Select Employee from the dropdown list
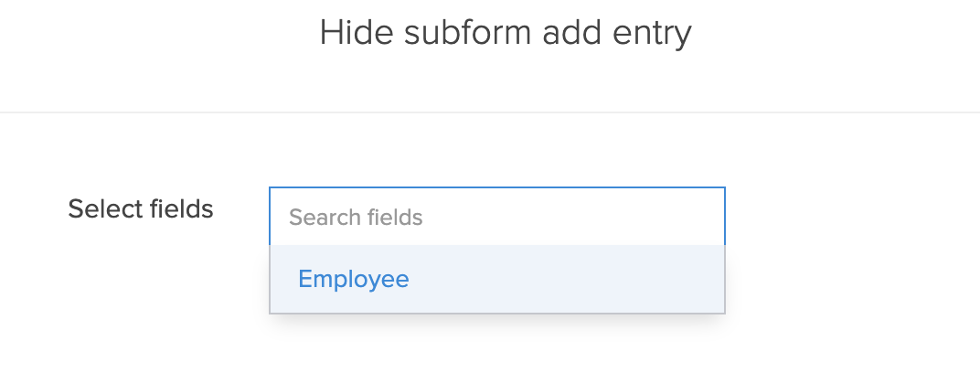980x373 pixels. point(354,279)
